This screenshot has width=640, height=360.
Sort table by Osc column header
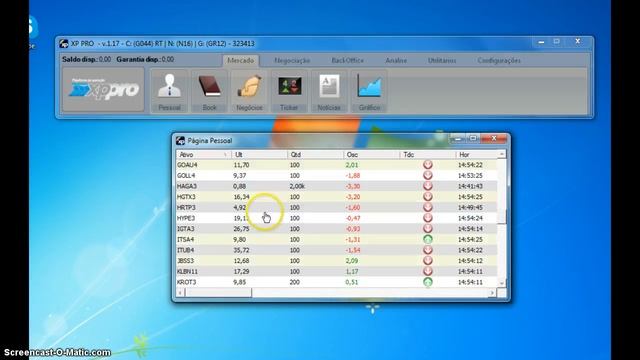pos(371,155)
